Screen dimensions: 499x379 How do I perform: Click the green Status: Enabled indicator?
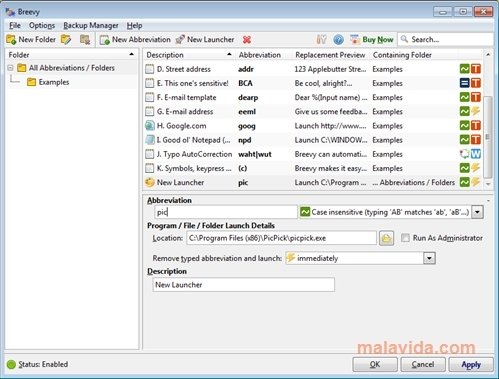tap(11, 364)
